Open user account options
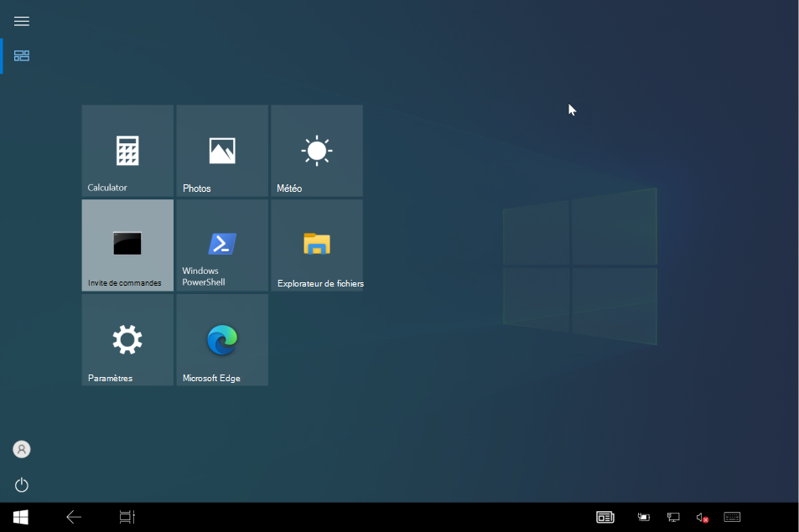This screenshot has width=799, height=532. (x=21, y=449)
